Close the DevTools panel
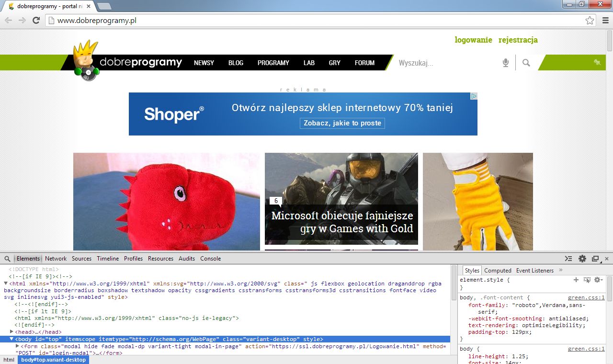 click(x=607, y=259)
